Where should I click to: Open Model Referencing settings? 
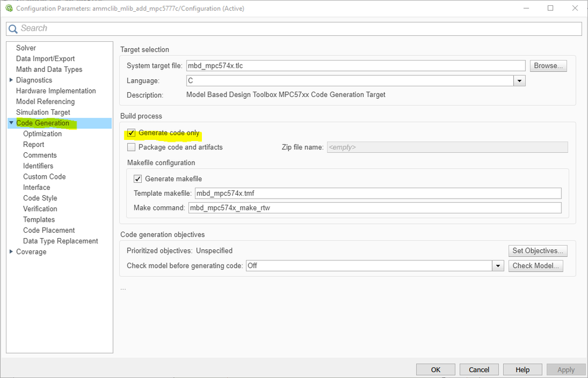click(45, 102)
